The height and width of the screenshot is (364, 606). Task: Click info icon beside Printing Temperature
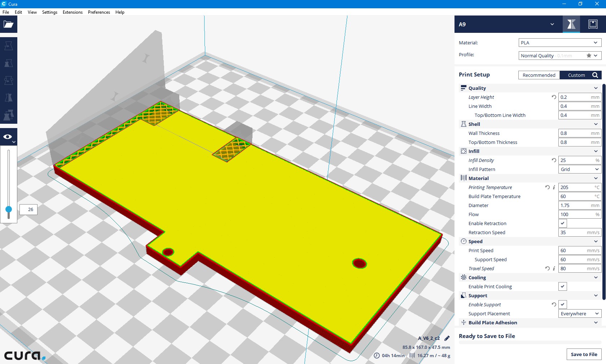554,187
